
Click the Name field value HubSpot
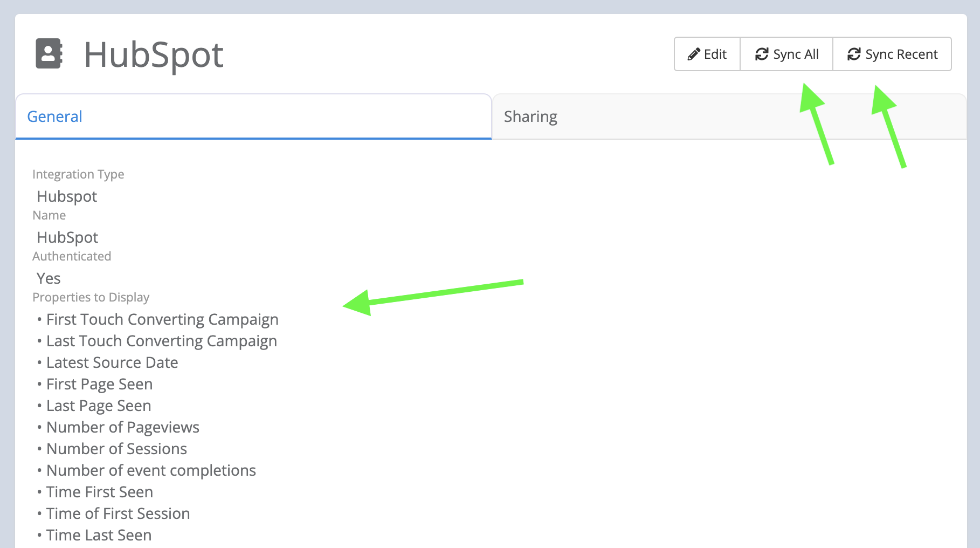(x=67, y=237)
